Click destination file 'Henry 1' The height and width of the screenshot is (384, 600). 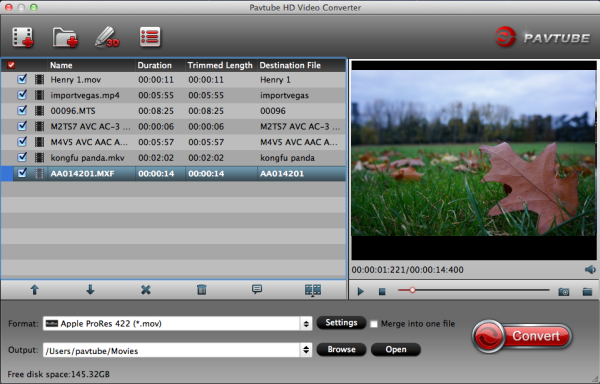pos(276,80)
